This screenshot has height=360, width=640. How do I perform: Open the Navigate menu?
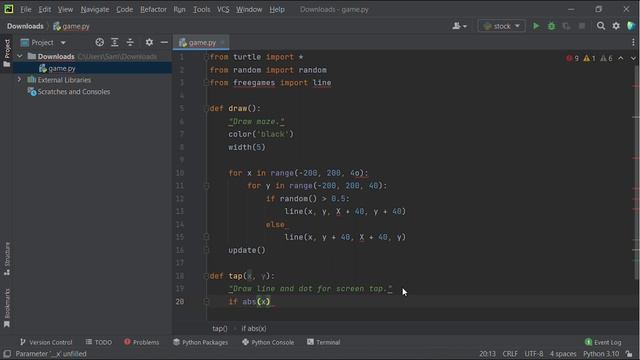click(95, 9)
